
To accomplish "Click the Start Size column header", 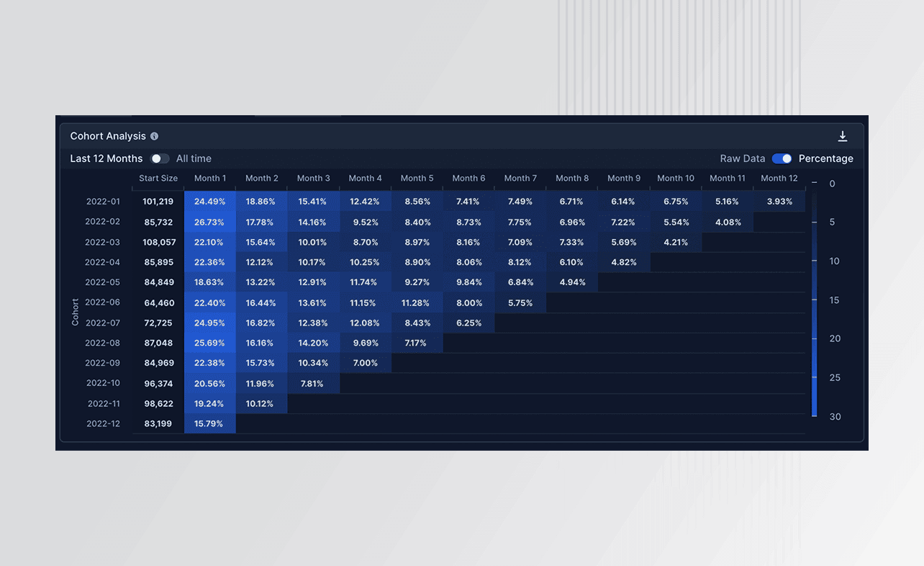I will point(158,178).
